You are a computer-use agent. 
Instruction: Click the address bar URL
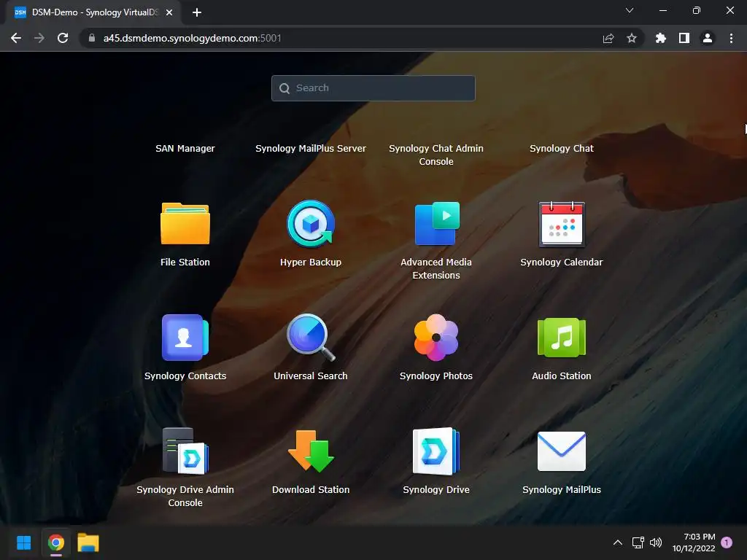tap(192, 38)
